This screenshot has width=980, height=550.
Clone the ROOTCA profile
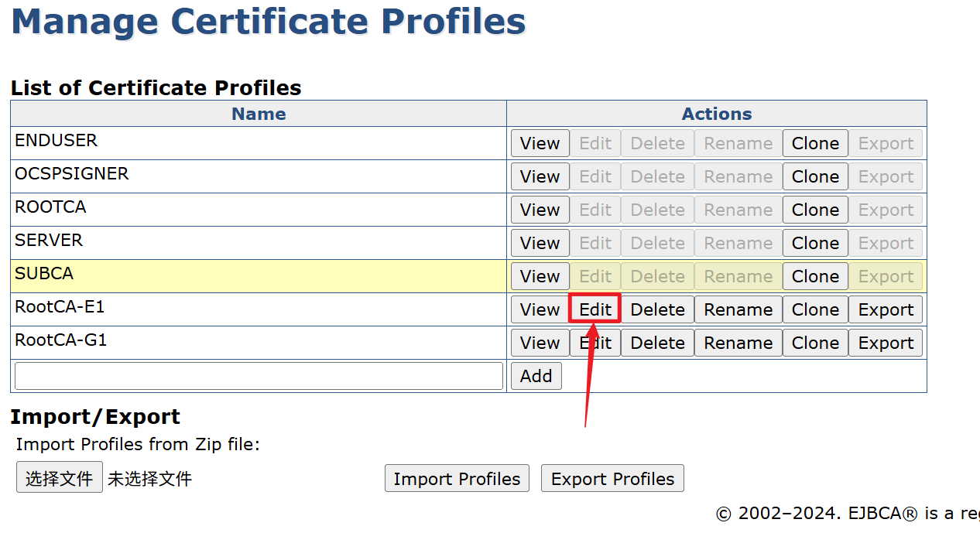click(815, 210)
